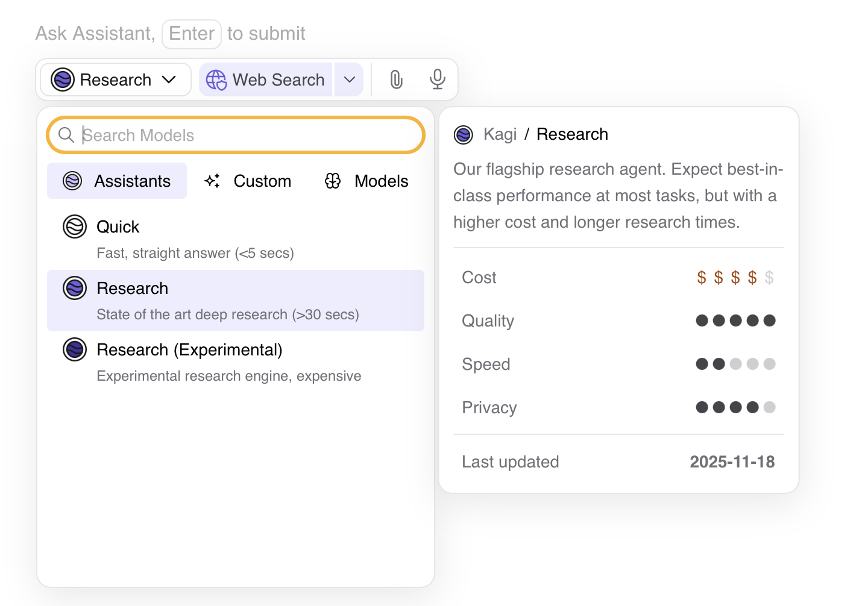Screen dimensions: 868x606
Task: Click the Cost dollar rating
Action: (x=735, y=278)
